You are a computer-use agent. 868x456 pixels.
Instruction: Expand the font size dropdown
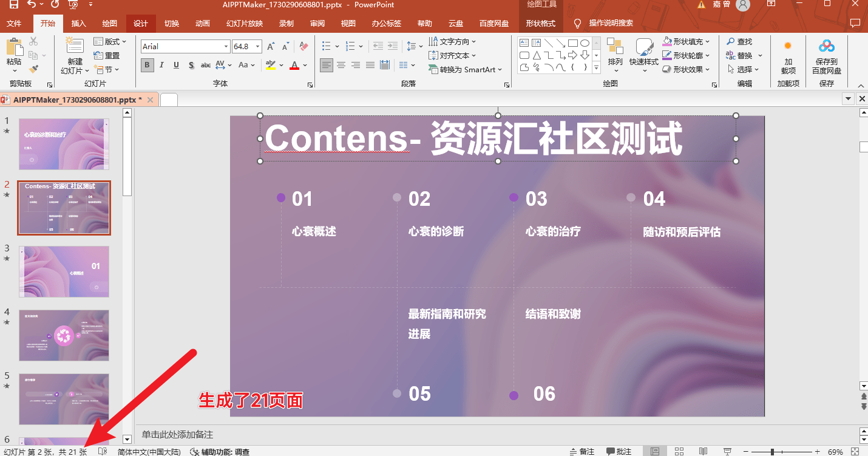tap(258, 46)
